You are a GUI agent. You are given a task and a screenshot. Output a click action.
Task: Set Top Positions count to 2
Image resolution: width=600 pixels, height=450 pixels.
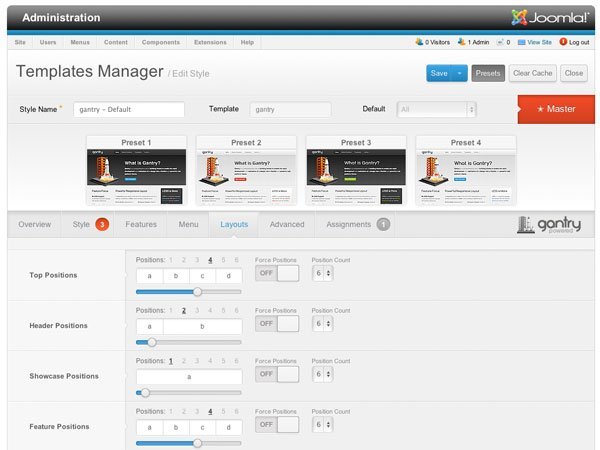tap(184, 260)
